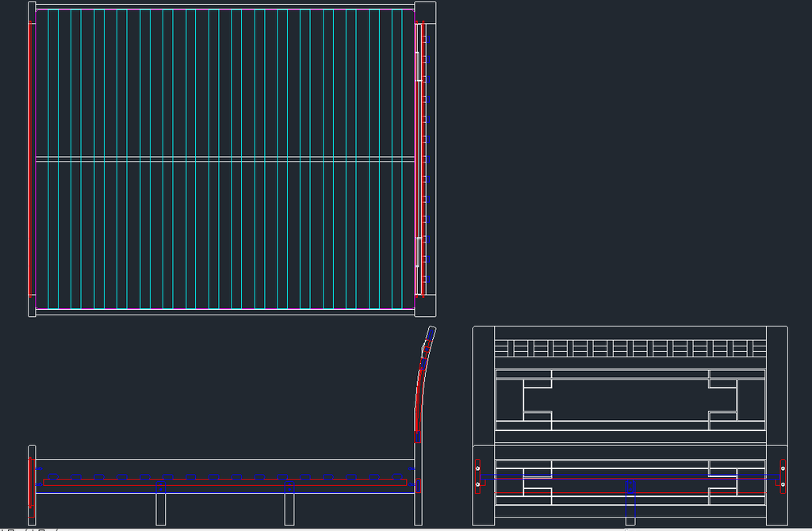Pick the blue center support leg in front elevation
The height and width of the screenshot is (531, 812).
coord(630,502)
